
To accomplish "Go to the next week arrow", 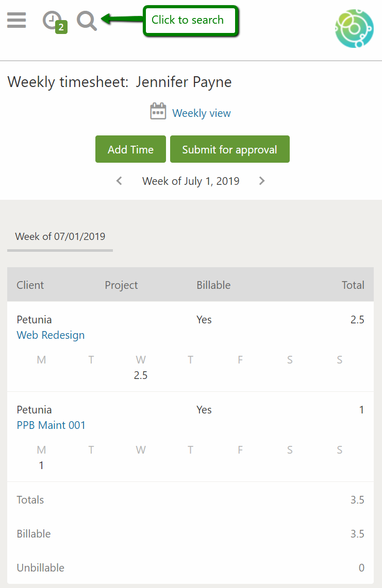I will (262, 181).
